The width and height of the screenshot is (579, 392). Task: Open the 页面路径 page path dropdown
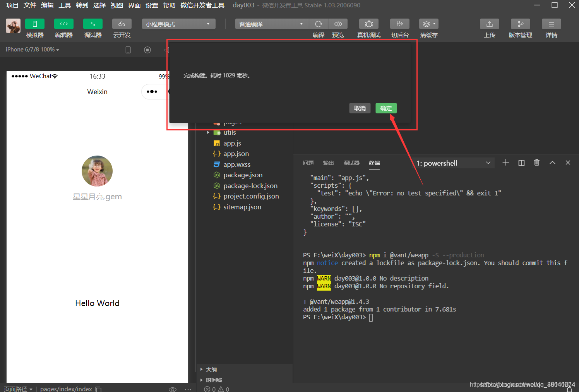tap(18, 389)
